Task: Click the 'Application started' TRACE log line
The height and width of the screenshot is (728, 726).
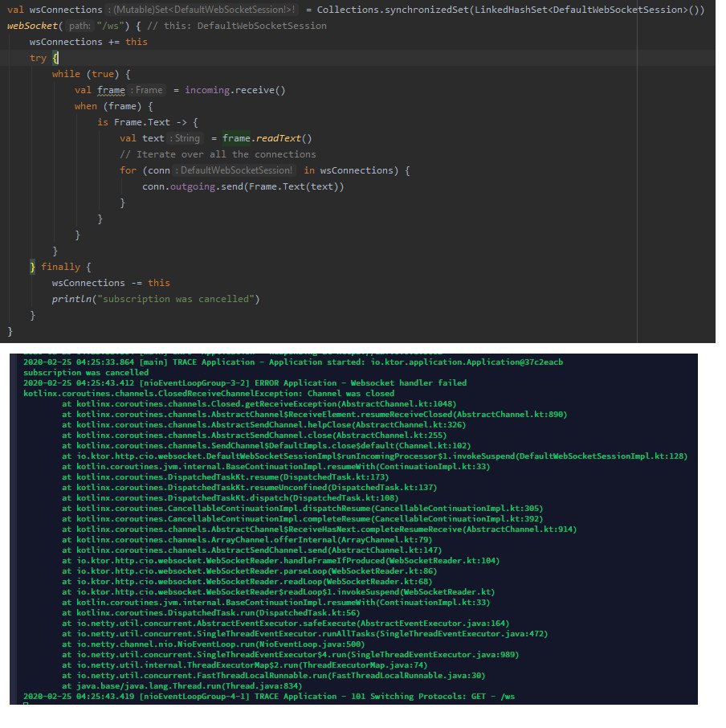Action: [x=293, y=362]
